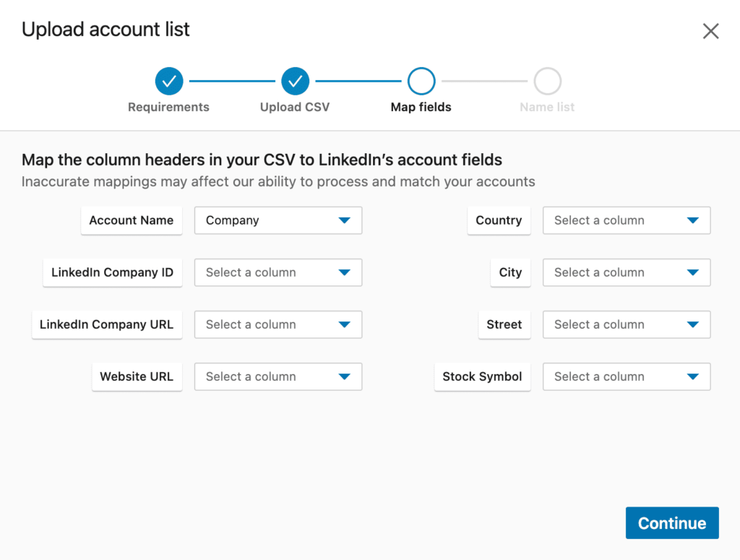Open the Account Name column selector showing Company
The height and width of the screenshot is (560, 740).
pos(277,220)
